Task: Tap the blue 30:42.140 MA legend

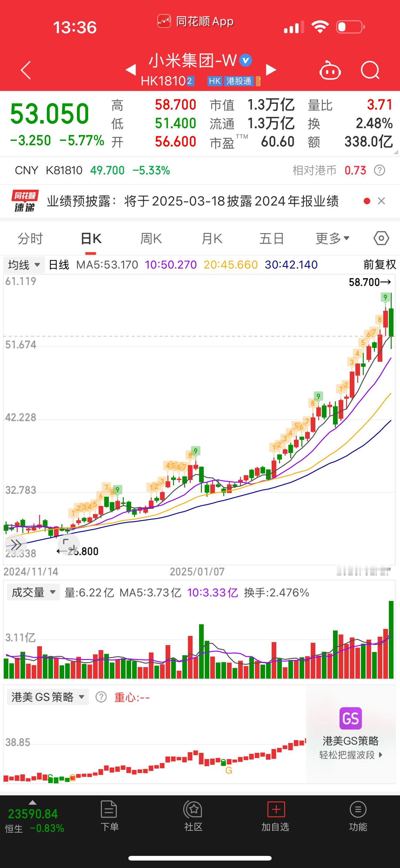Action: pyautogui.click(x=291, y=265)
